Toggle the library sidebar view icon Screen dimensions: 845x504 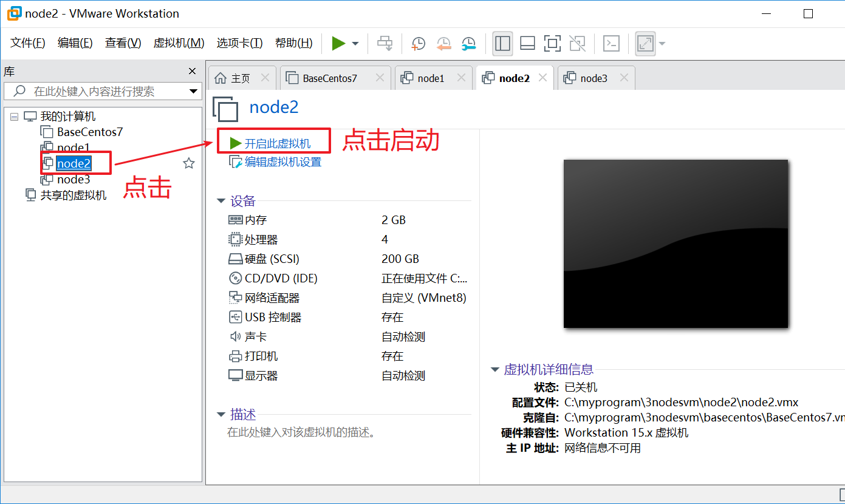502,43
